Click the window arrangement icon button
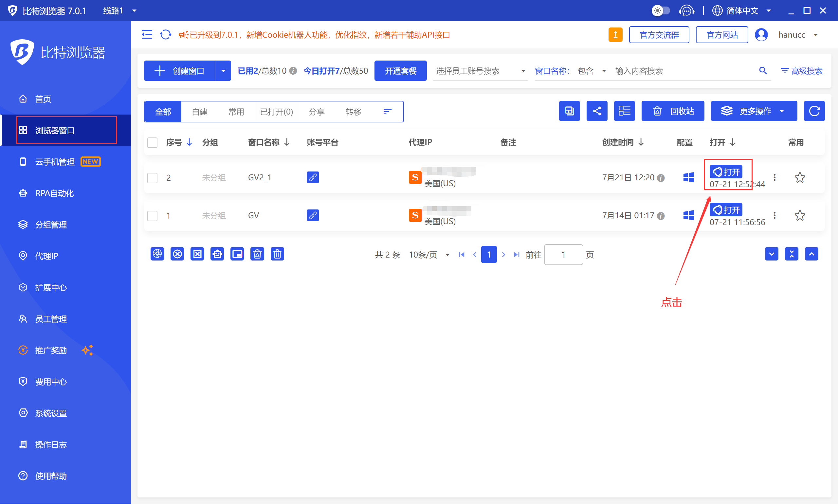Image resolution: width=838 pixels, height=504 pixels. [x=569, y=111]
